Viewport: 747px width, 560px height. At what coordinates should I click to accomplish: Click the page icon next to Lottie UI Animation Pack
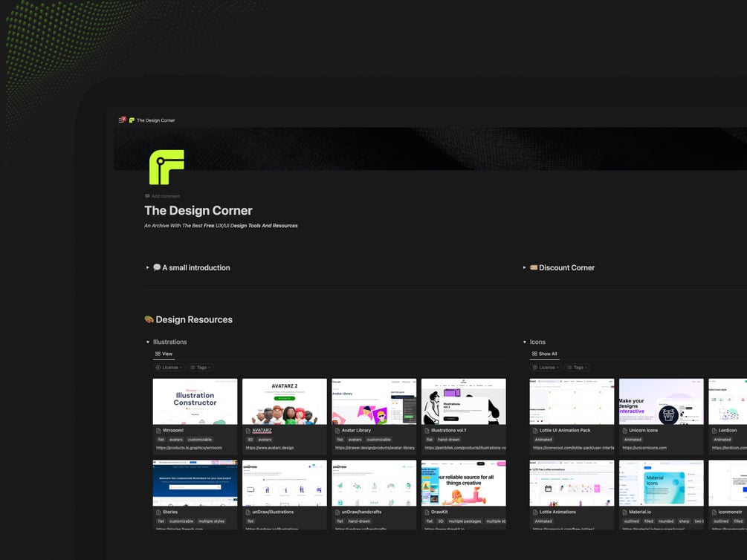tap(535, 431)
